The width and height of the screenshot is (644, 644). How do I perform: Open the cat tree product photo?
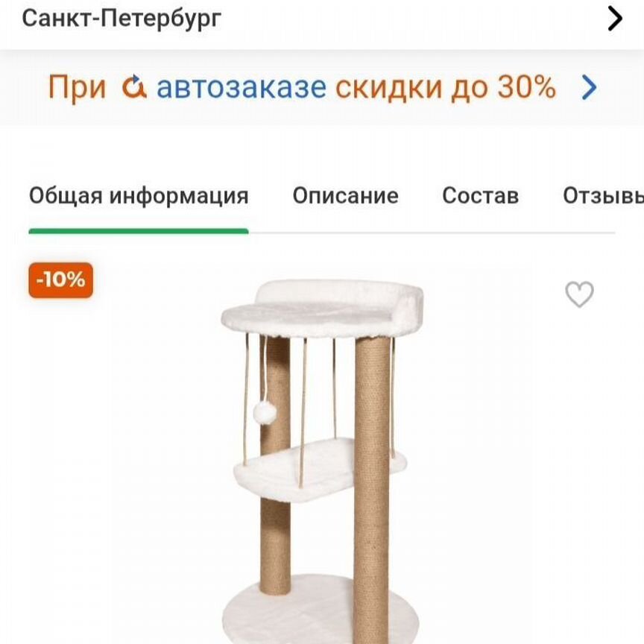click(x=322, y=460)
